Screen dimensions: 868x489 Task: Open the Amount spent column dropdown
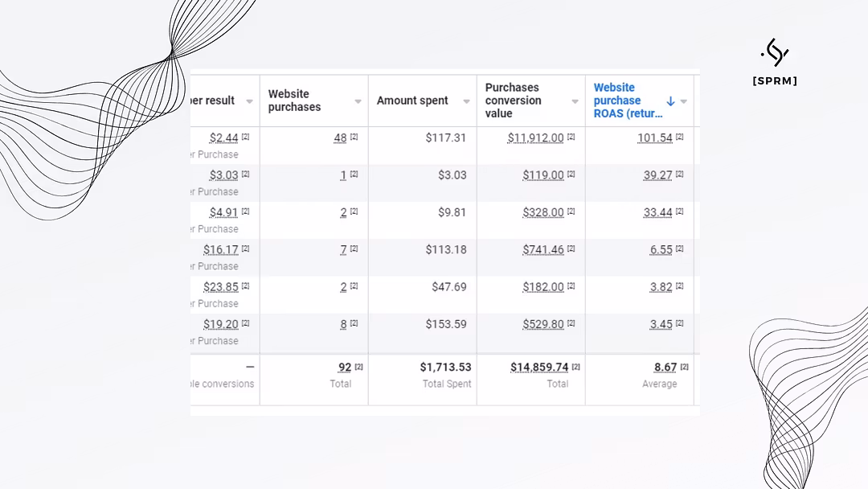point(466,101)
